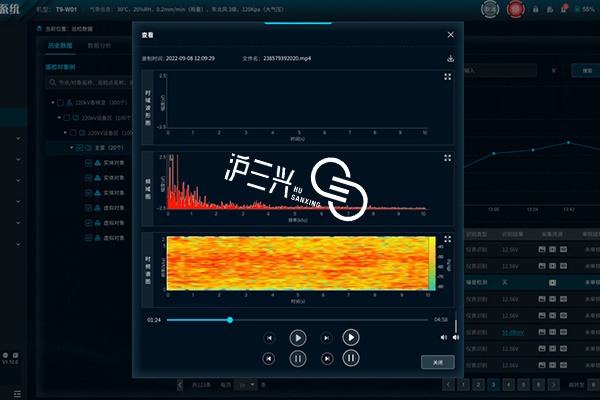Open the notification bell with the red badge
Viewport: 600px width, 400px height.
coord(564,9)
